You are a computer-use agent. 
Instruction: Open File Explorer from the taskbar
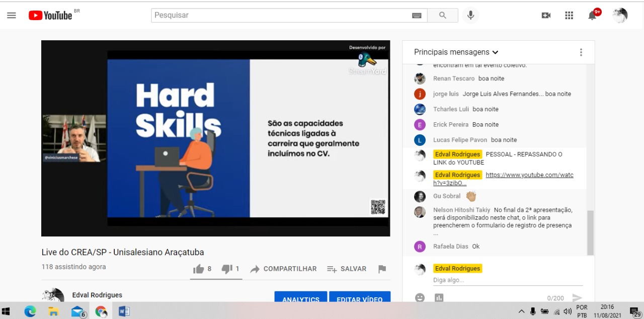pyautogui.click(x=53, y=311)
